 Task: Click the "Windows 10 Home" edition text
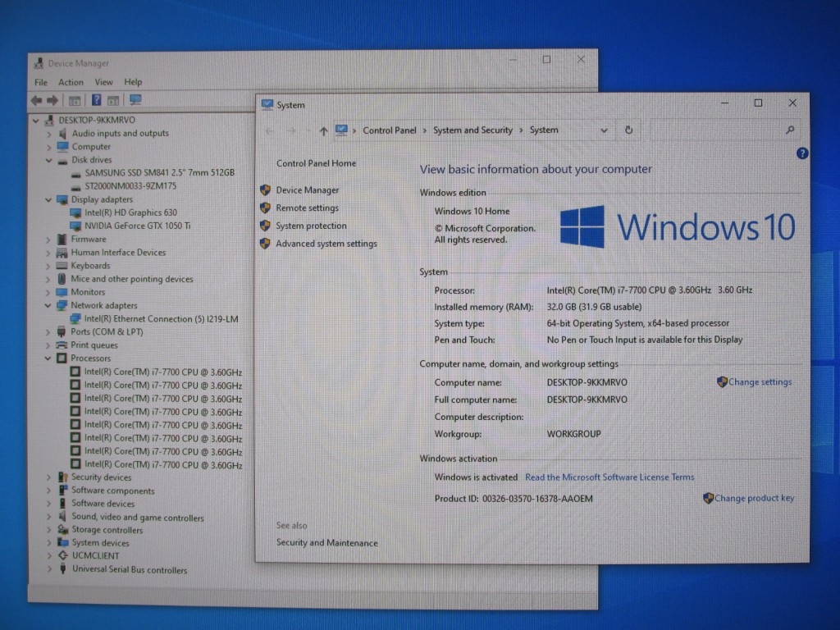[x=472, y=212]
